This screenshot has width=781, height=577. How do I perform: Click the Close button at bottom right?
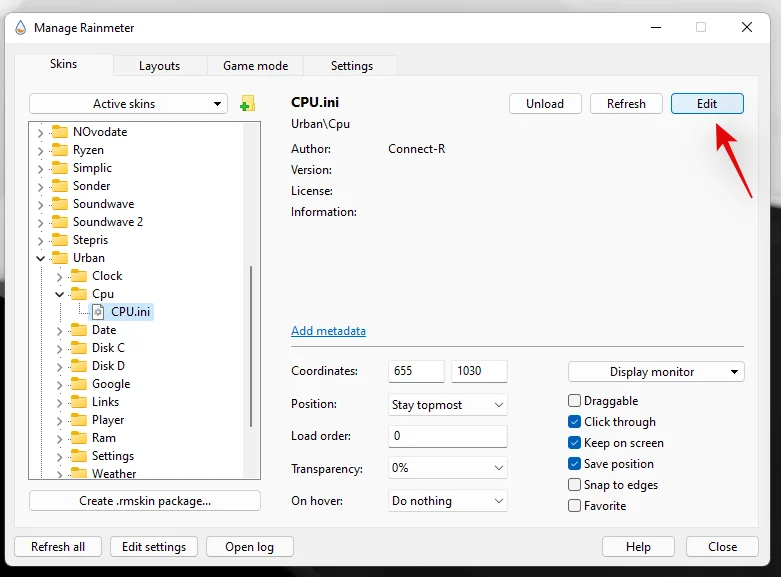pyautogui.click(x=722, y=547)
